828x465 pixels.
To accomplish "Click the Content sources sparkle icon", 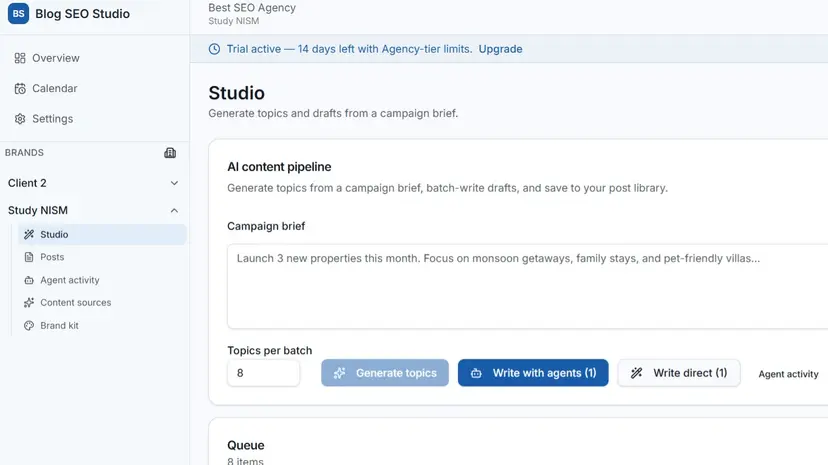I will tap(29, 302).
